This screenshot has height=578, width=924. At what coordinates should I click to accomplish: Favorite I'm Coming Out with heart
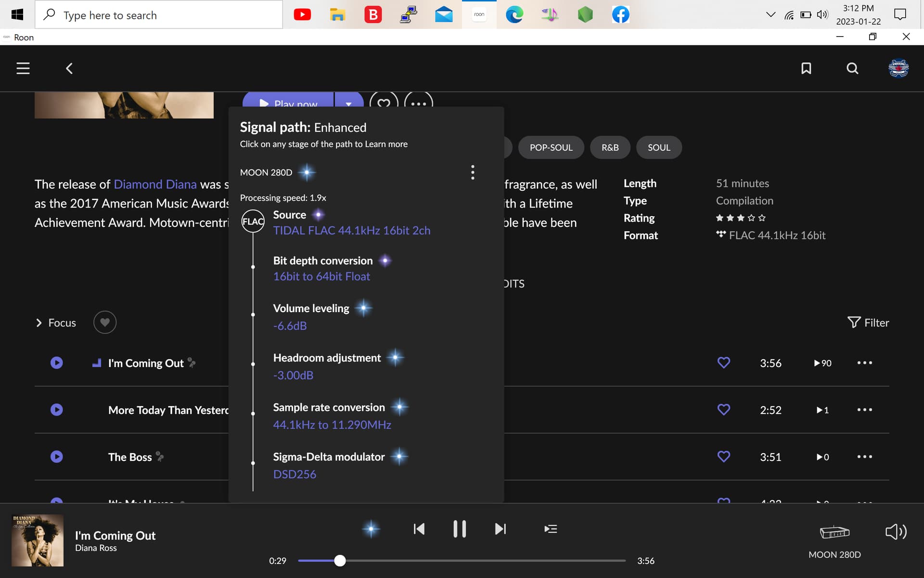tap(724, 363)
